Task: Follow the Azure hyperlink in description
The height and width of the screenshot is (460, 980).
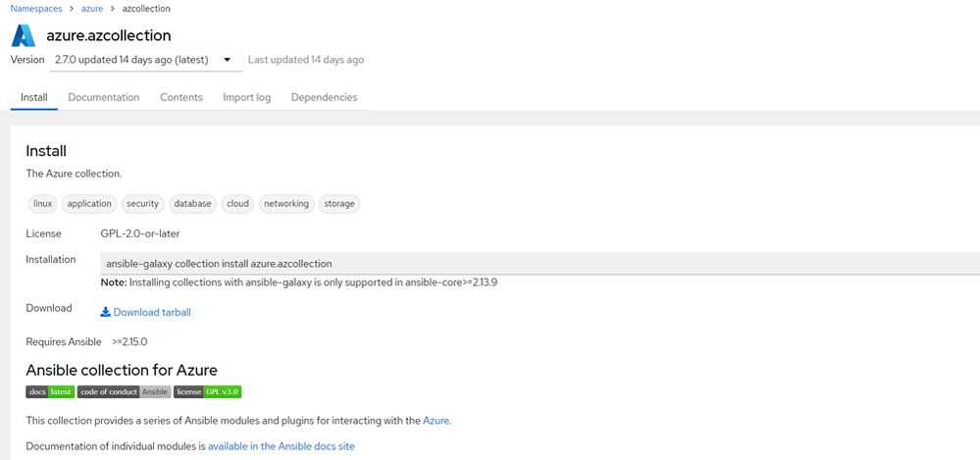Action: [436, 421]
